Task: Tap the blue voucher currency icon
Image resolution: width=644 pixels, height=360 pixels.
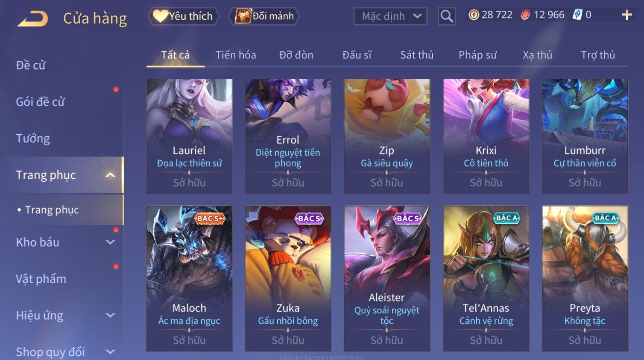Action: (577, 15)
